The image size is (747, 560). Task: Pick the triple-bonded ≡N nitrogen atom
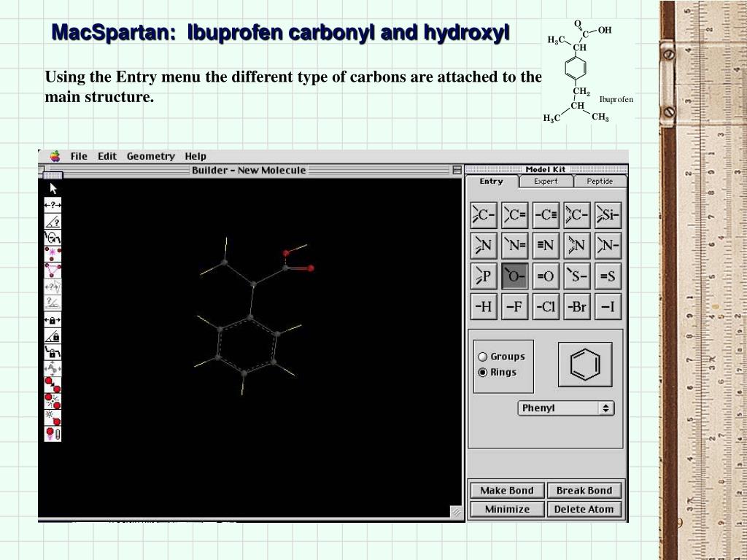[546, 246]
